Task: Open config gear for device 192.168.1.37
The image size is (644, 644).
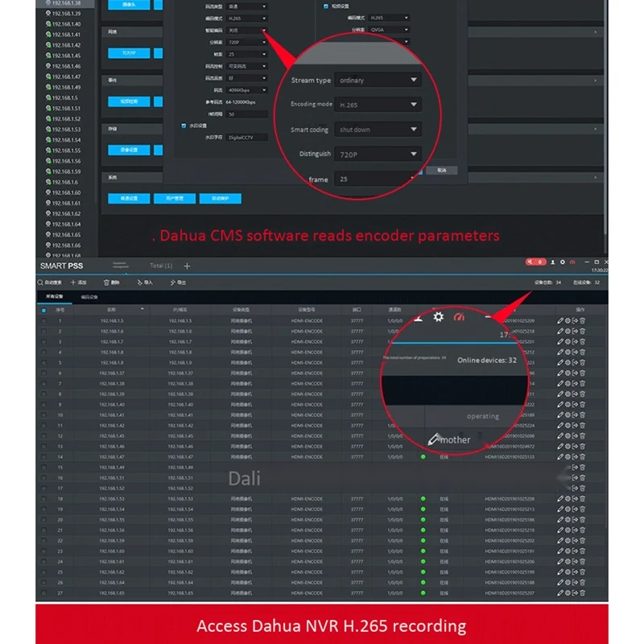Action: [568, 373]
